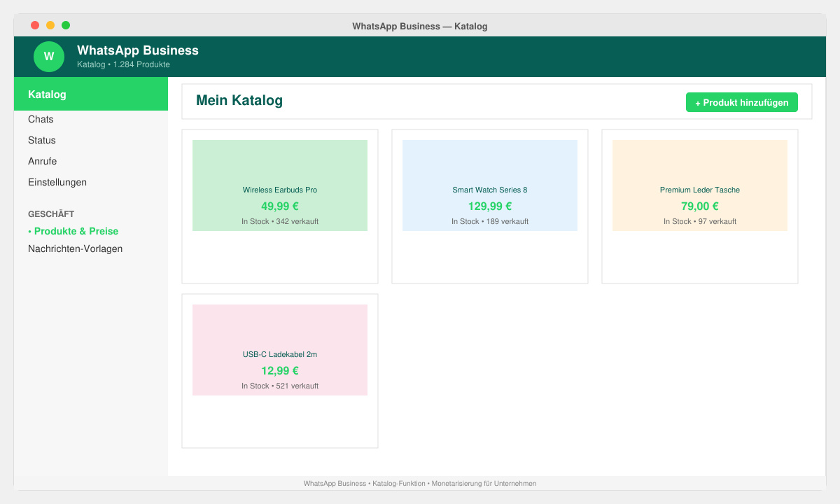The width and height of the screenshot is (840, 504).
Task: Click the 12,99 € price
Action: [280, 371]
